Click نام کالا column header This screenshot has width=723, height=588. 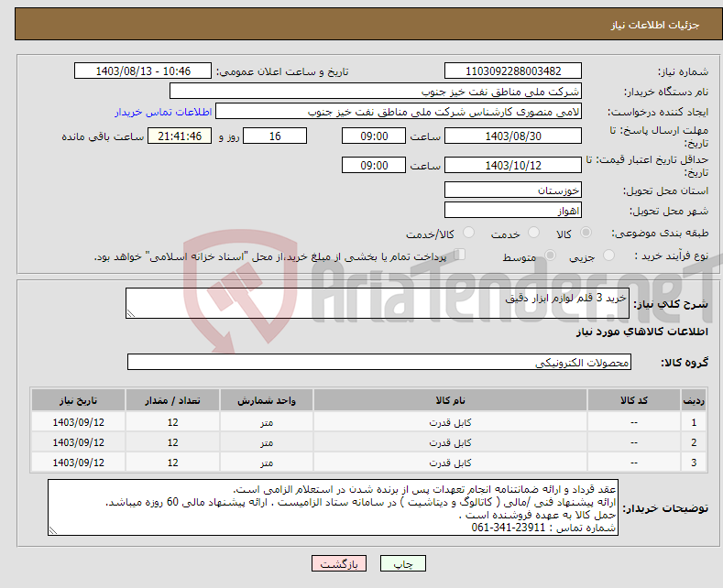click(x=450, y=400)
